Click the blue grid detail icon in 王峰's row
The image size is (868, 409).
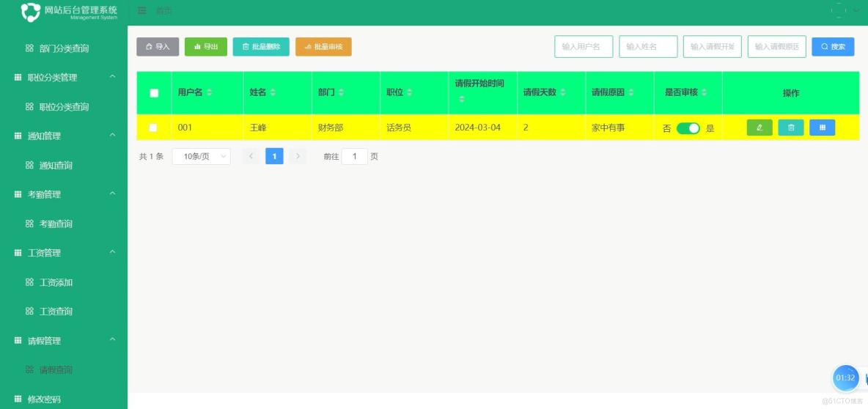pos(822,128)
